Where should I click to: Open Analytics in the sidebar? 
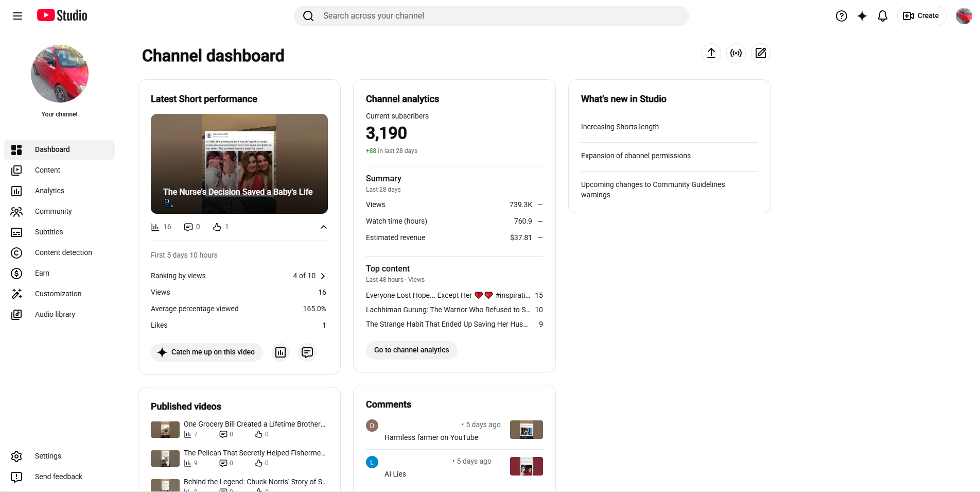click(60, 191)
